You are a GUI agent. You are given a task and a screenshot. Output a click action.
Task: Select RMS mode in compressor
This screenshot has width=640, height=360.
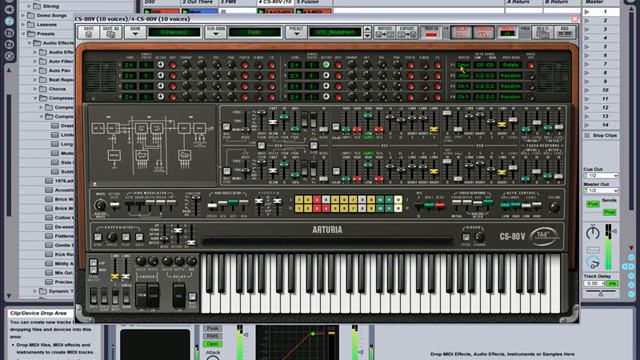pyautogui.click(x=212, y=336)
